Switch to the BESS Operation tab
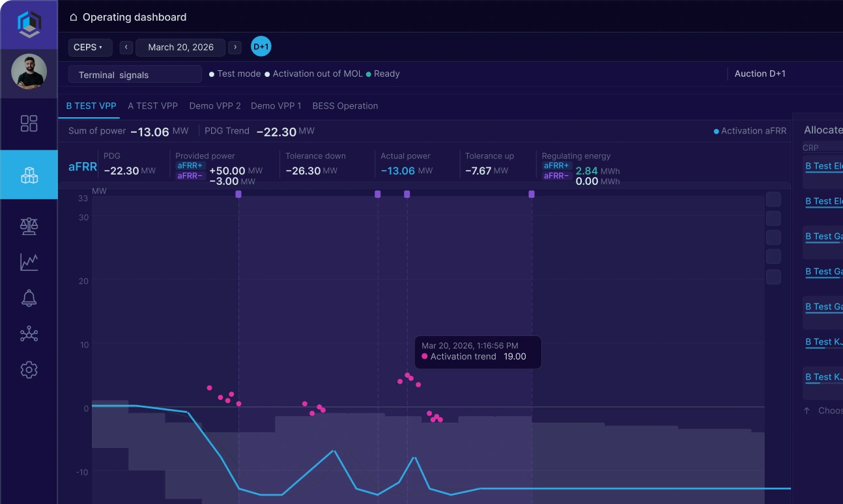 [x=345, y=105]
